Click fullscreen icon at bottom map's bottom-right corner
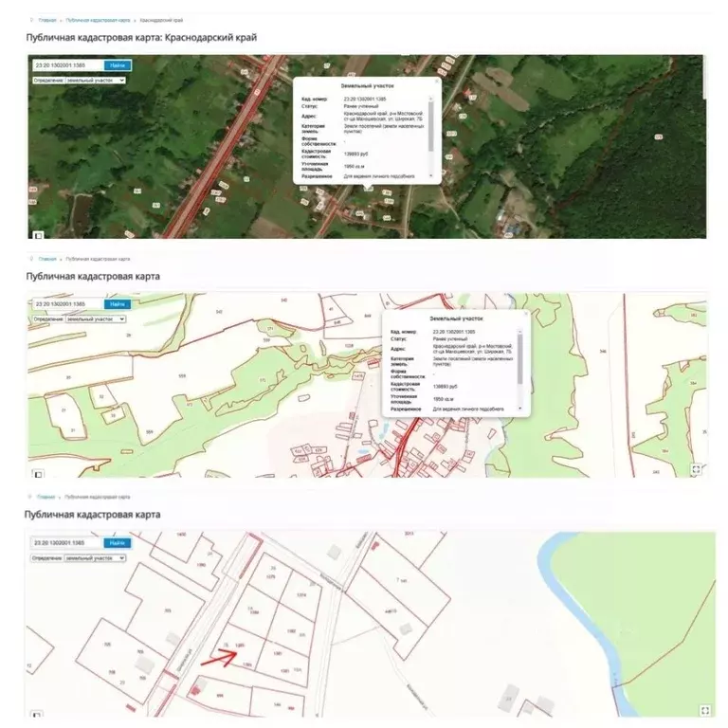Viewport: 728px width, 728px height. pyautogui.click(x=702, y=708)
